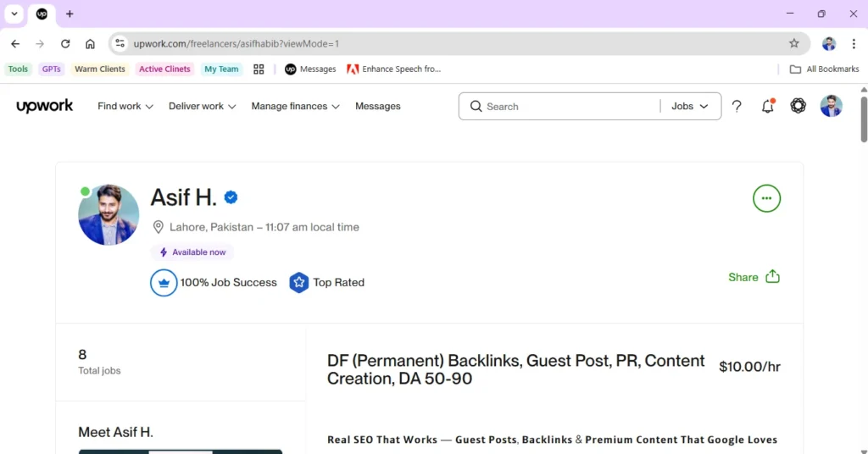Click the Share upload icon

click(x=772, y=277)
